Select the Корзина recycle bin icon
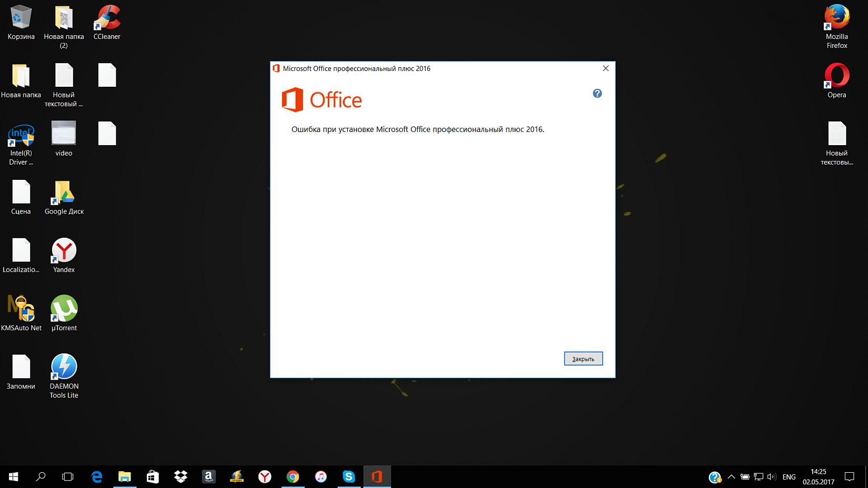 [21, 22]
